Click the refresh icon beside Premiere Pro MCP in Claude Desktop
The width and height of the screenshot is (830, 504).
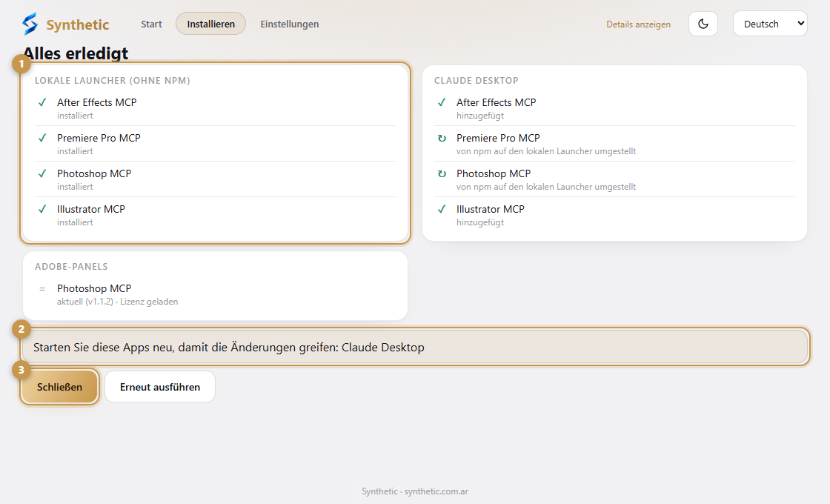coord(442,138)
